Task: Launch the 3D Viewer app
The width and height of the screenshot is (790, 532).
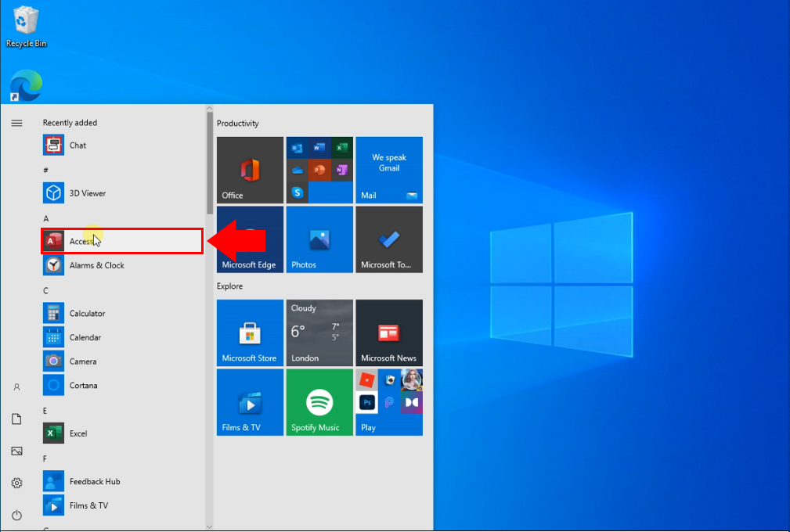Action: (87, 193)
